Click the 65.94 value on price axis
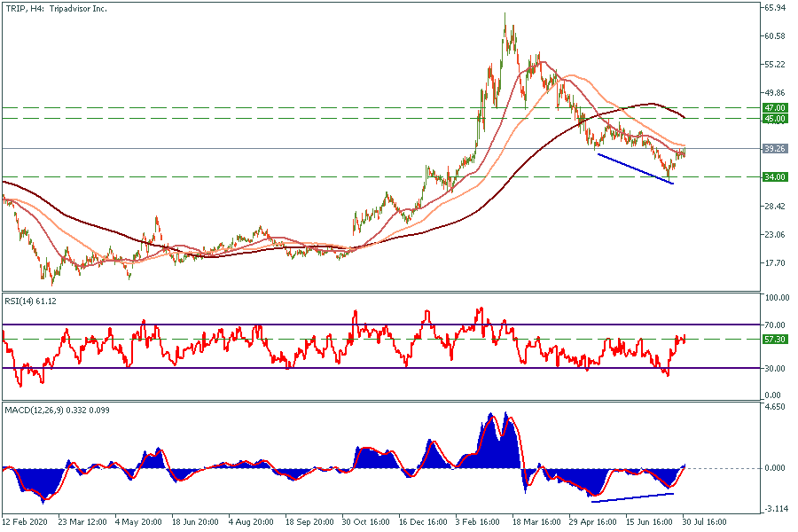Screen dimensions: 798x532 (x=775, y=8)
